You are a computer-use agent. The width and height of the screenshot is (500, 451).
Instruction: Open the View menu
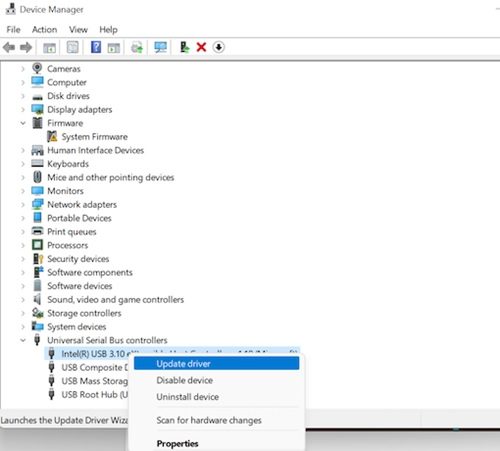[78, 30]
